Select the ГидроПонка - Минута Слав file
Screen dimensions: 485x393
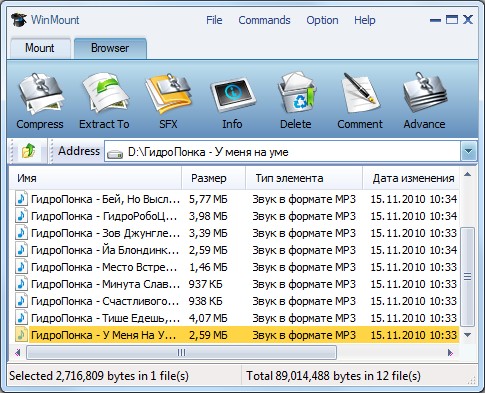point(236,284)
